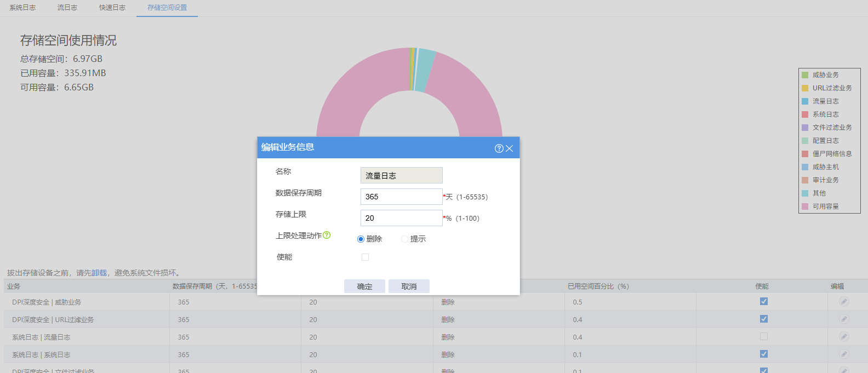868x373 pixels.
Task: Switch to the 流日志 tab
Action: tap(67, 8)
